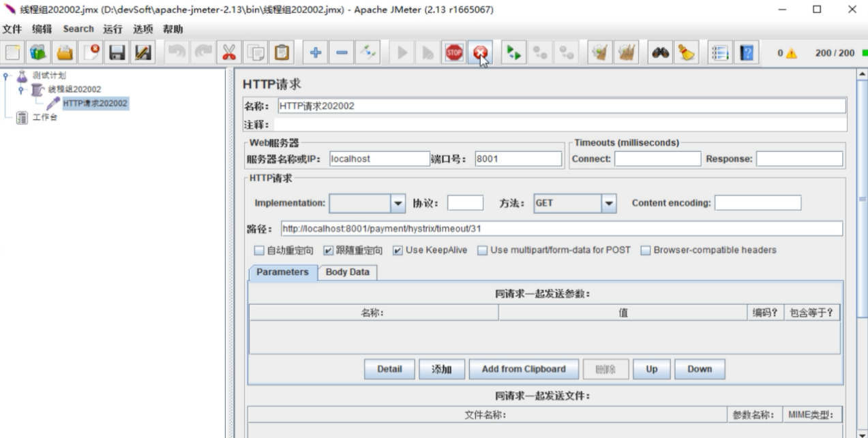The height and width of the screenshot is (438, 868).
Task: Click the 路径 URL input field
Action: coord(561,228)
